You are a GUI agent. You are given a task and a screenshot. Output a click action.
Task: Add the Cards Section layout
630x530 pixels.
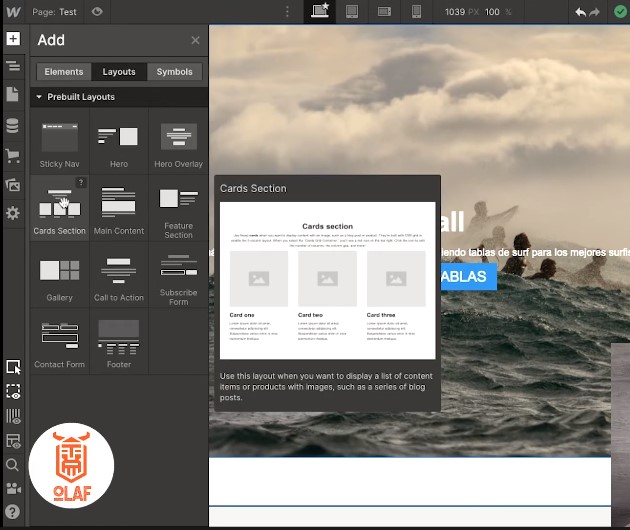pos(59,208)
